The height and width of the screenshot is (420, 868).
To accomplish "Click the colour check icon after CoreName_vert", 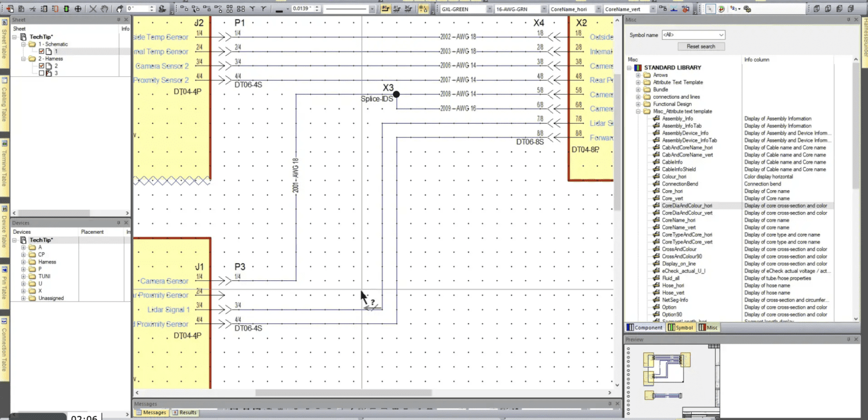I will tap(685, 9).
